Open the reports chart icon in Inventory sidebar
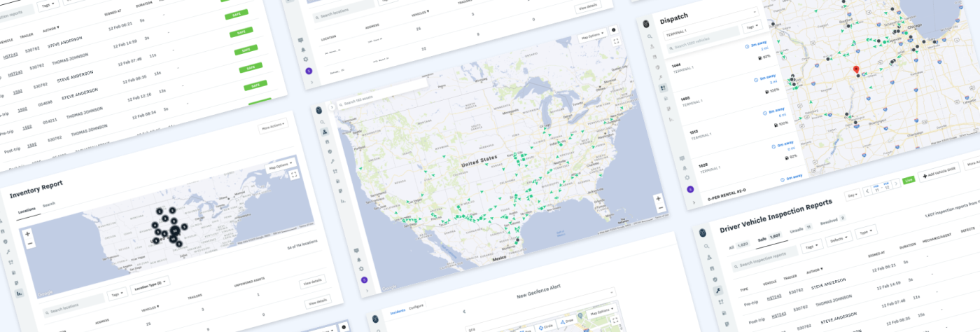 point(18,293)
